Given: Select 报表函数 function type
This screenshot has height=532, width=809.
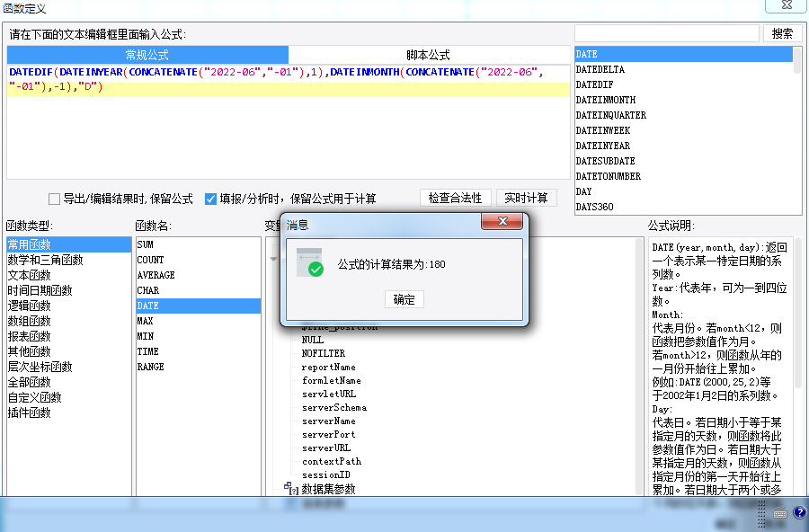Looking at the screenshot, I should click(69, 336).
